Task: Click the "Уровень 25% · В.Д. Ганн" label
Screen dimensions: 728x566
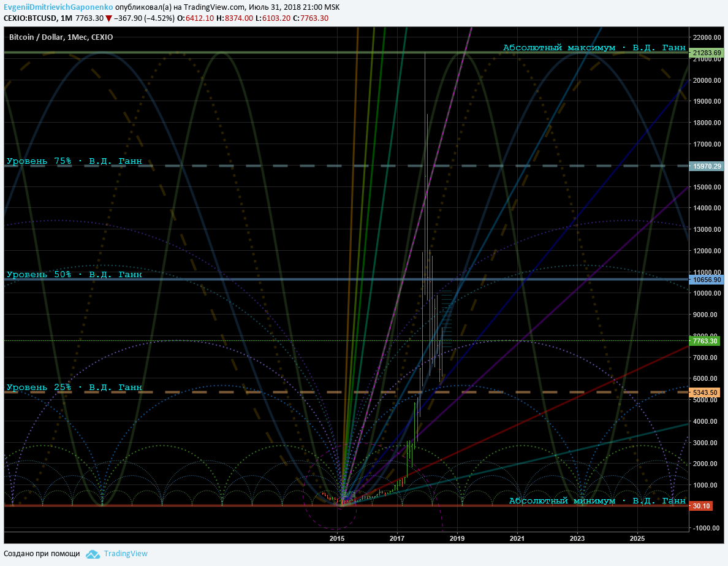Action: (x=74, y=387)
